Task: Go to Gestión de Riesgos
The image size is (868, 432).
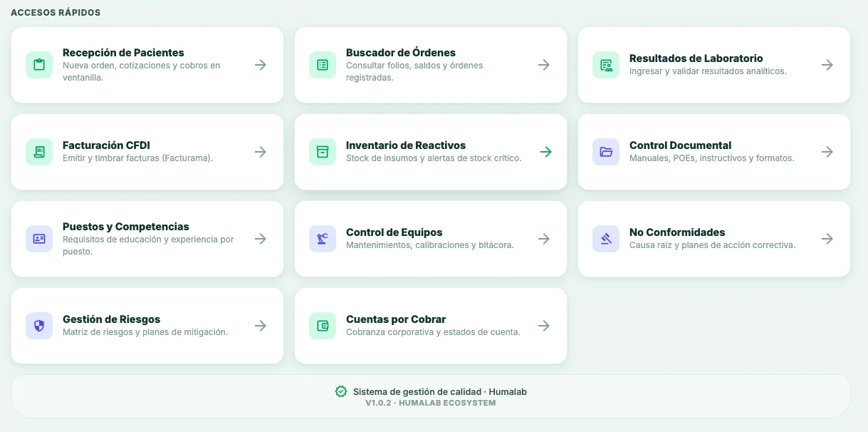Action: click(147, 326)
